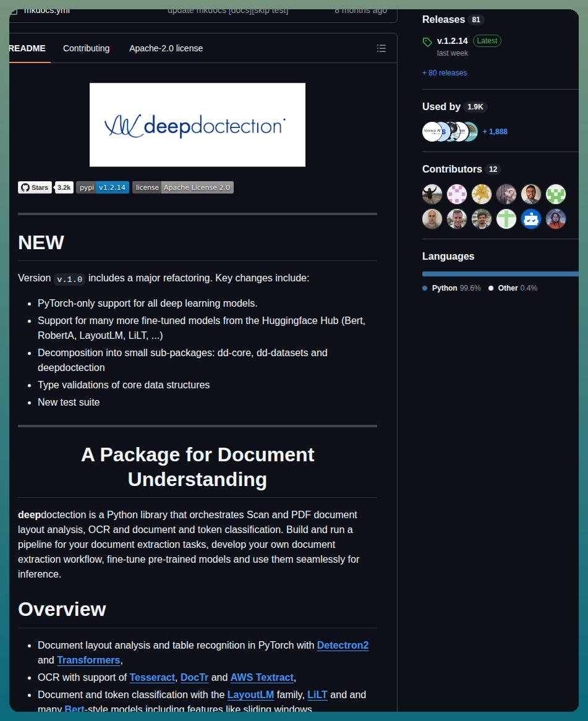This screenshot has width=588, height=721.
Task: Click the blue Python language bar
Action: [500, 274]
